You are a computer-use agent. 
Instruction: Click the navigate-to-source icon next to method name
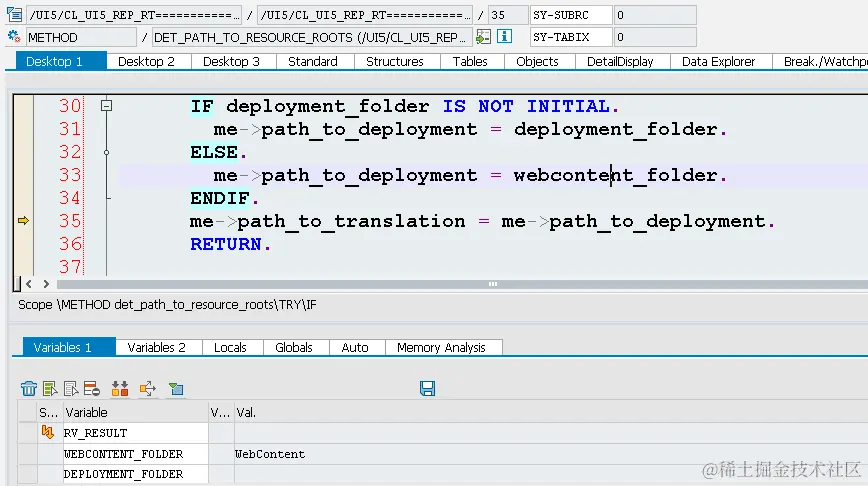point(483,37)
